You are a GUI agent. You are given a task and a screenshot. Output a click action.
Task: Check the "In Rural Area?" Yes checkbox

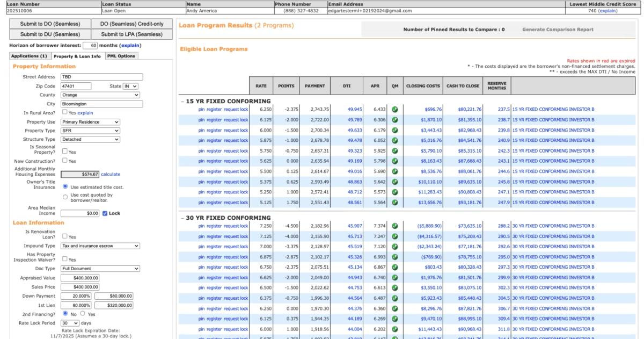coord(64,113)
